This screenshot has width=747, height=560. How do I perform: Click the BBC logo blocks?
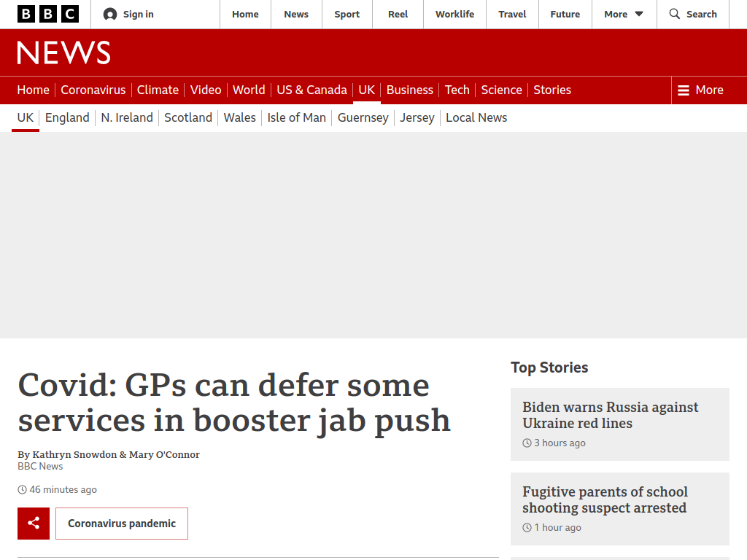point(48,15)
